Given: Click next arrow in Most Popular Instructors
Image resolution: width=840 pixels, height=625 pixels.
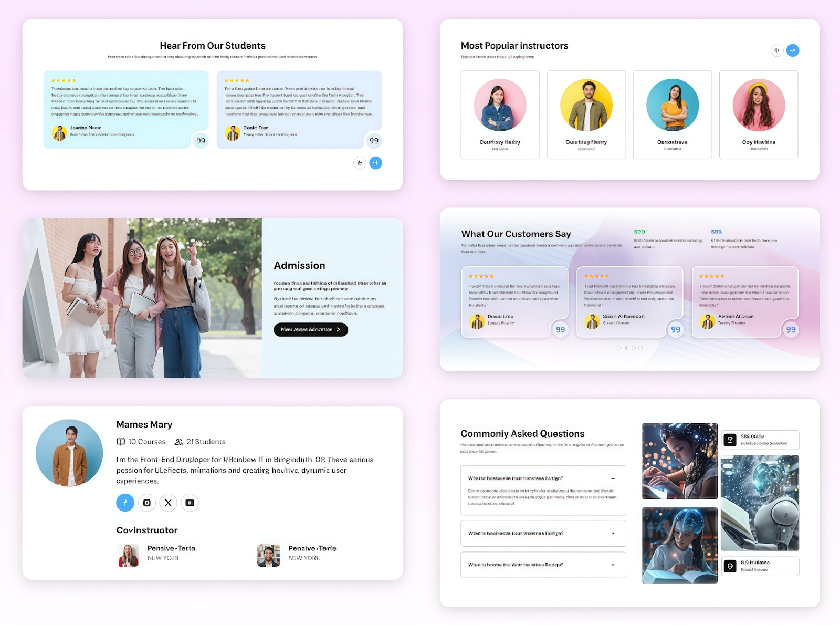Looking at the screenshot, I should [793, 50].
